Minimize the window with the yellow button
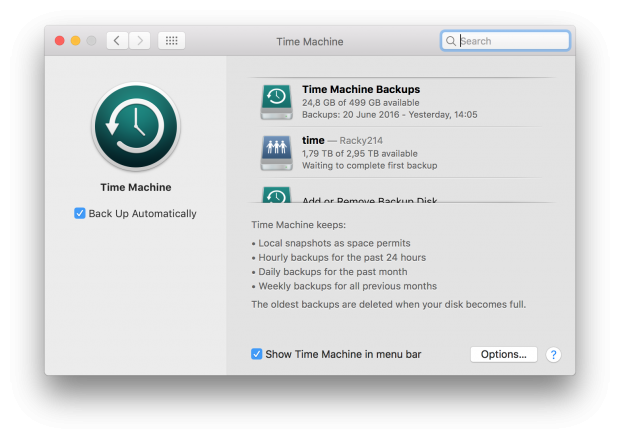The height and width of the screenshot is (439, 620). [76, 41]
